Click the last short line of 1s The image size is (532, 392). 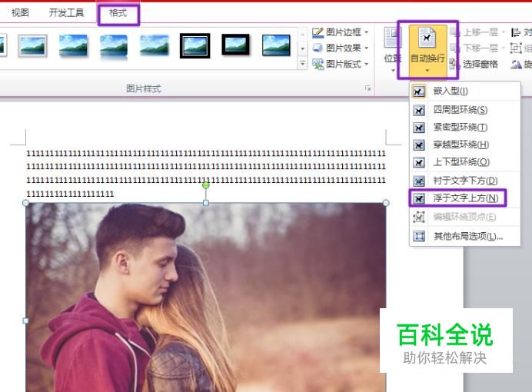point(70,194)
